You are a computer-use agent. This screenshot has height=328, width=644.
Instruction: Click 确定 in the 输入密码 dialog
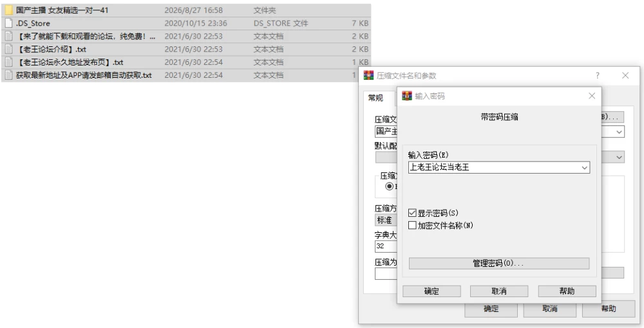pos(431,291)
